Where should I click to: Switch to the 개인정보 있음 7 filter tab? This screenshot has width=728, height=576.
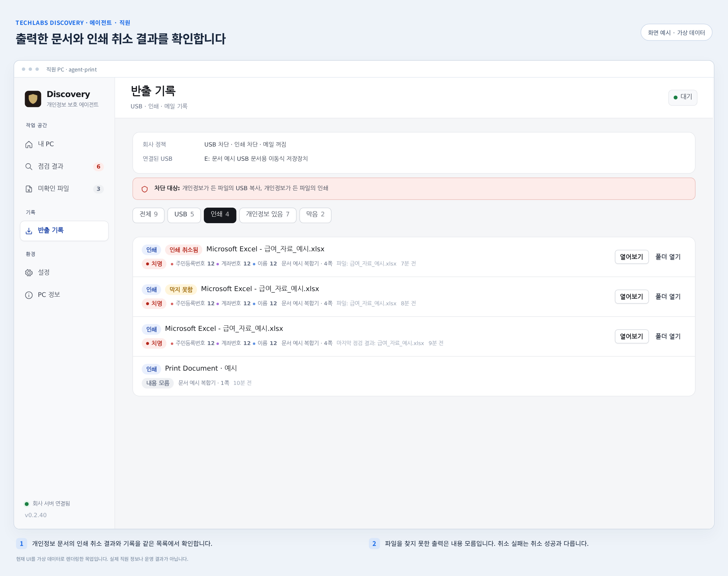tap(268, 215)
